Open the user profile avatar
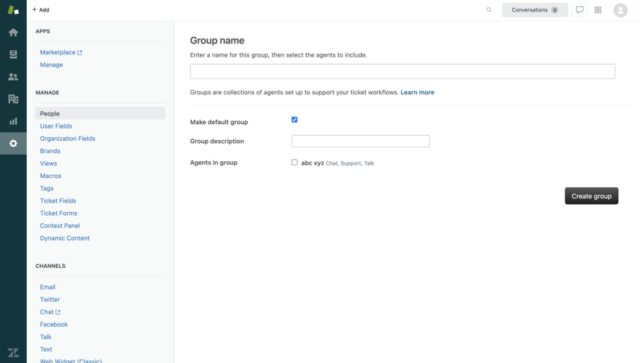The height and width of the screenshot is (363, 640). point(620,10)
